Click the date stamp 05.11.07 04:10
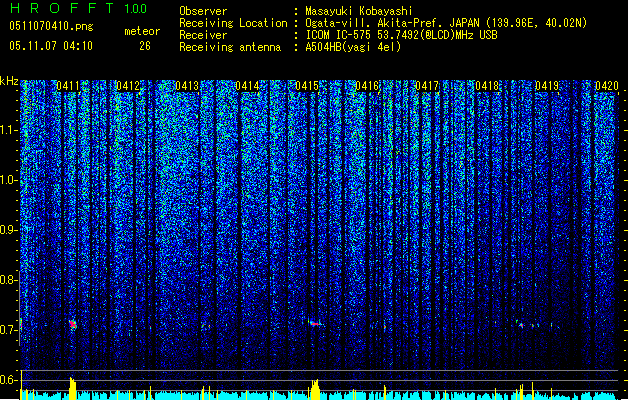629x400 pixels. click(x=51, y=46)
